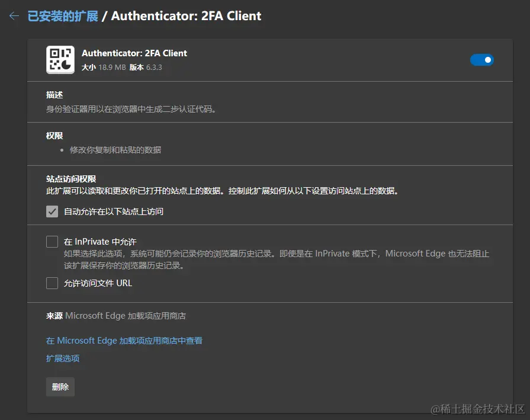
Task: Open the 扩展选项 link
Action: tap(63, 358)
